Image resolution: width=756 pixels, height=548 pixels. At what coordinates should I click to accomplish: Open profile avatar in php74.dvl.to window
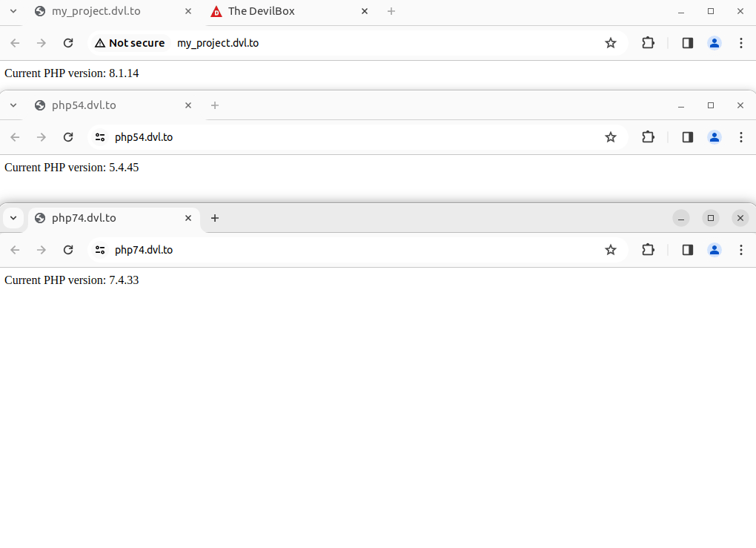(x=714, y=250)
